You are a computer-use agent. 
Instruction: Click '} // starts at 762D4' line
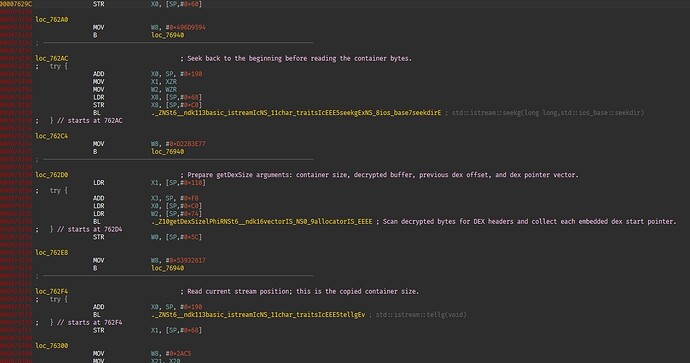(86, 230)
